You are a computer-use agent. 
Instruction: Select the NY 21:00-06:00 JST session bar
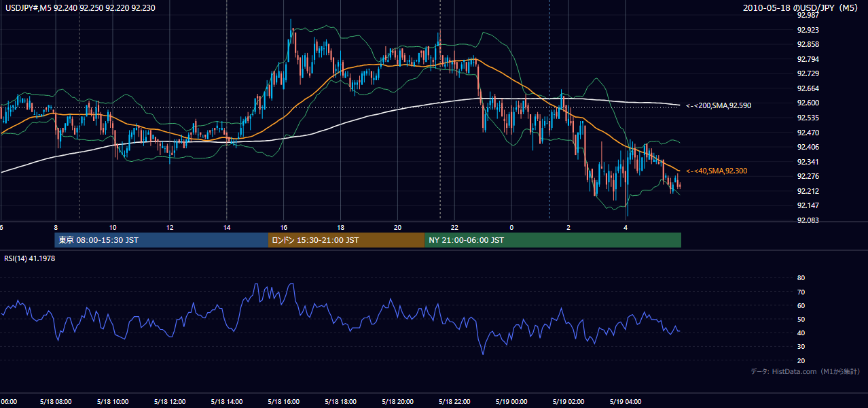(x=553, y=240)
